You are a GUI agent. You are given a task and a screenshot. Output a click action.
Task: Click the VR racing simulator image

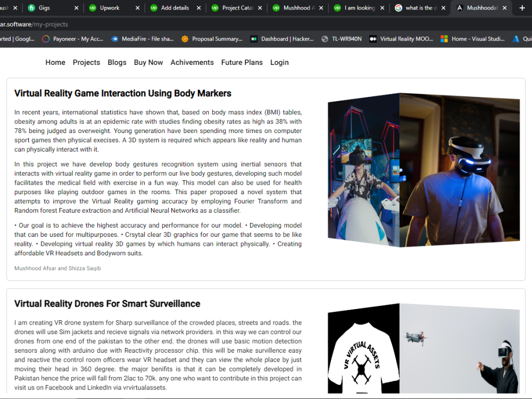pyautogui.click(x=364, y=170)
